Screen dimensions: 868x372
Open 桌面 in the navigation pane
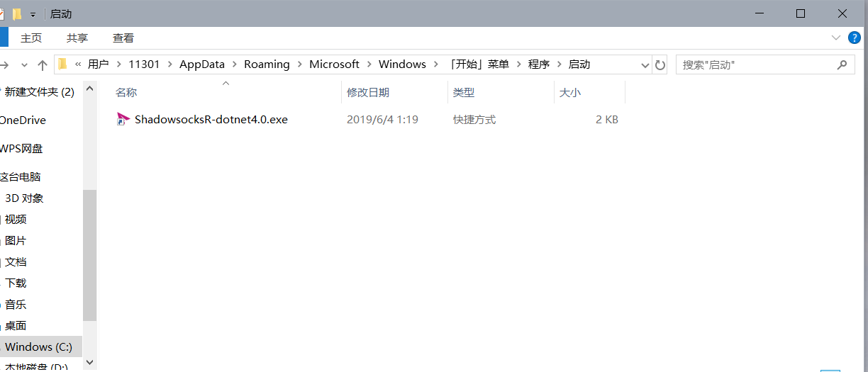(16, 325)
